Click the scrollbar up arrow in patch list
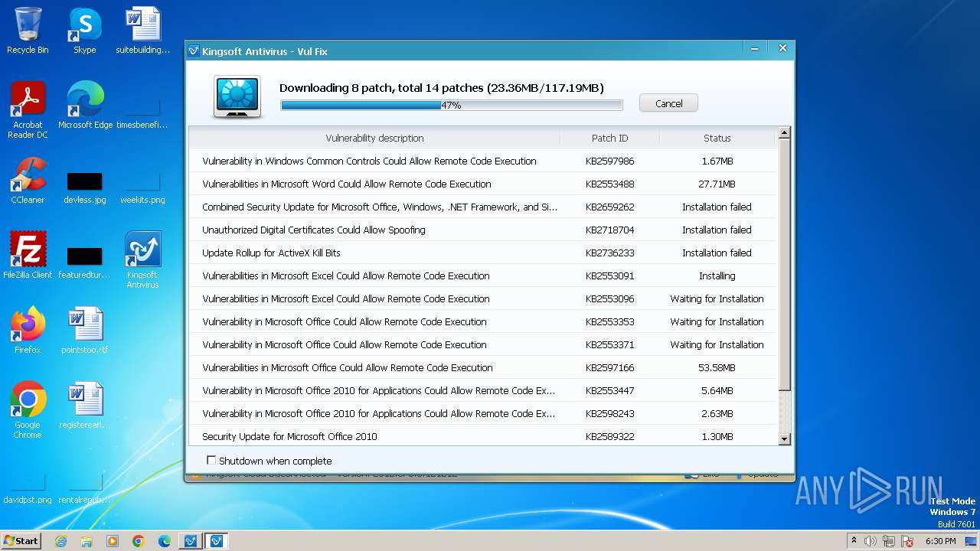The height and width of the screenshot is (551, 980). 784,133
